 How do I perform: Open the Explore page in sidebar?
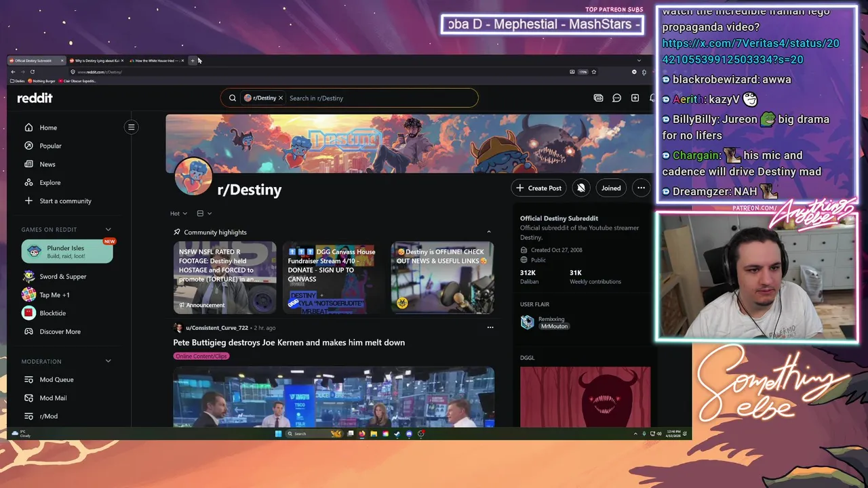tap(50, 182)
